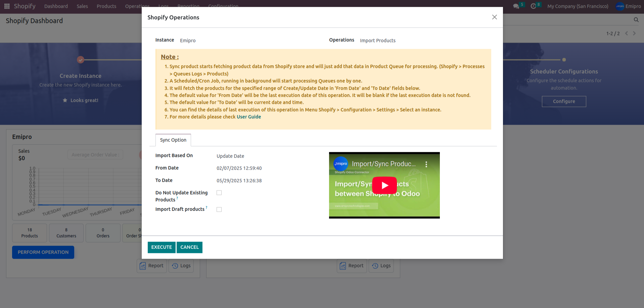Click the Import/Sync Produc... video title
The image size is (644, 308).
384,164
